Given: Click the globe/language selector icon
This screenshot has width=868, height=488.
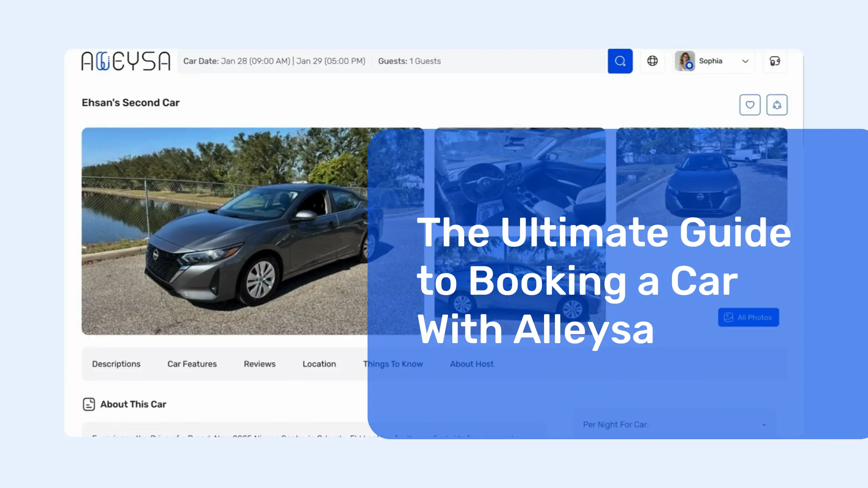Looking at the screenshot, I should (x=652, y=61).
